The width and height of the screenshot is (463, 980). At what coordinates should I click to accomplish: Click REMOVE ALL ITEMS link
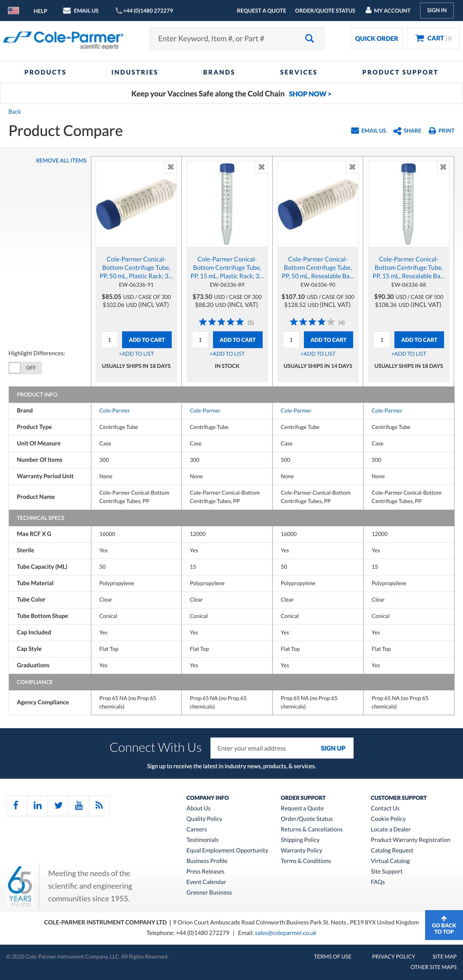61,160
